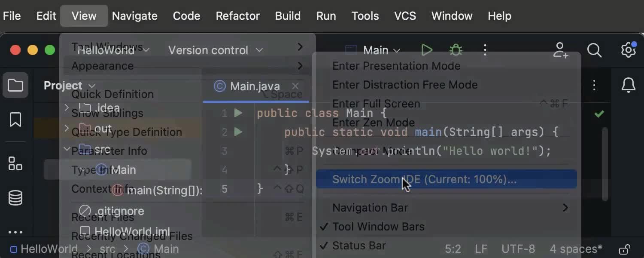
Task: Open the Version control dropdown
Action: [x=216, y=50]
